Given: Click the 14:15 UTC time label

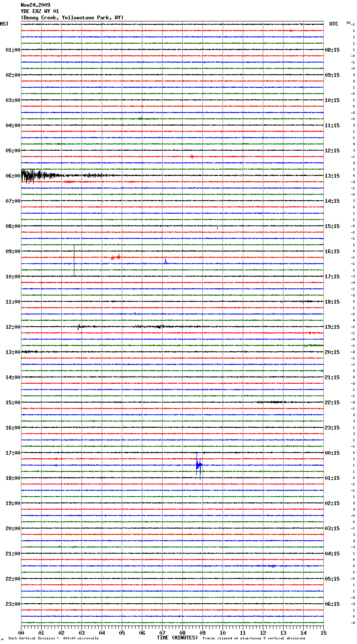Looking at the screenshot, I should click(332, 201).
